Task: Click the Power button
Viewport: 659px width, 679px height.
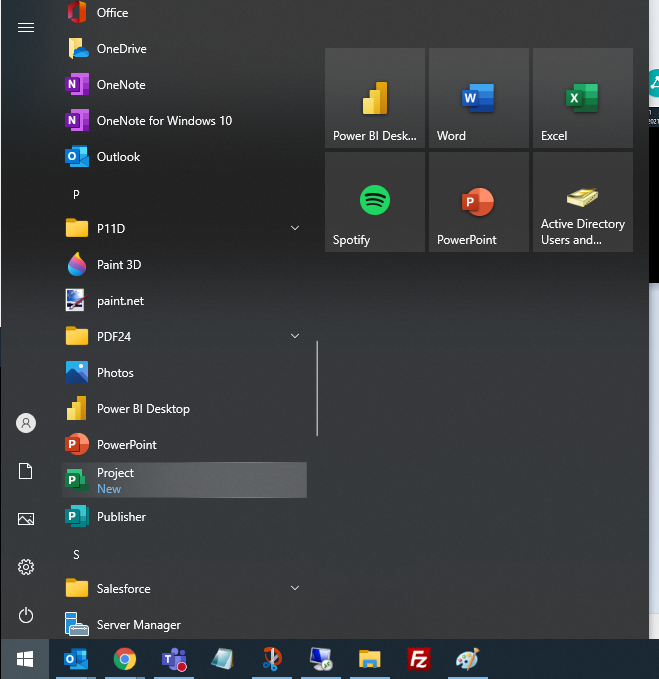Action: click(26, 615)
